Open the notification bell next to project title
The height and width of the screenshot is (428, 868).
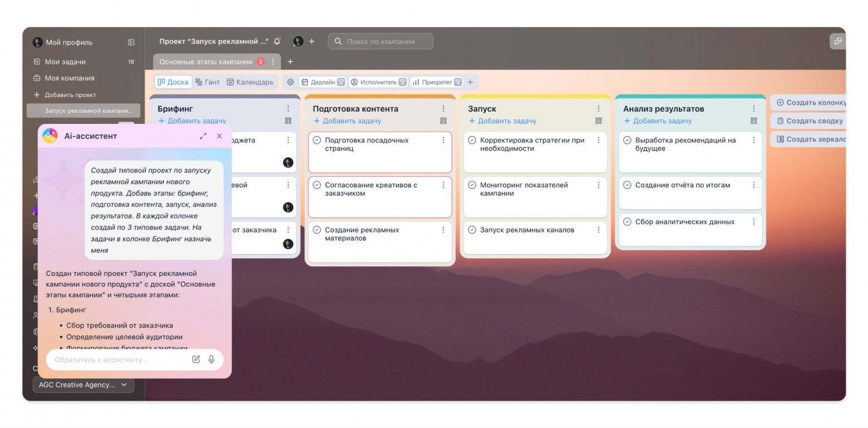click(277, 41)
